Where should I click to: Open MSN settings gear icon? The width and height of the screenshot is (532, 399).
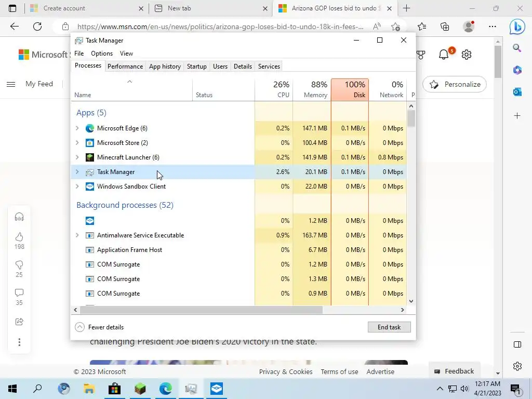coord(467,54)
